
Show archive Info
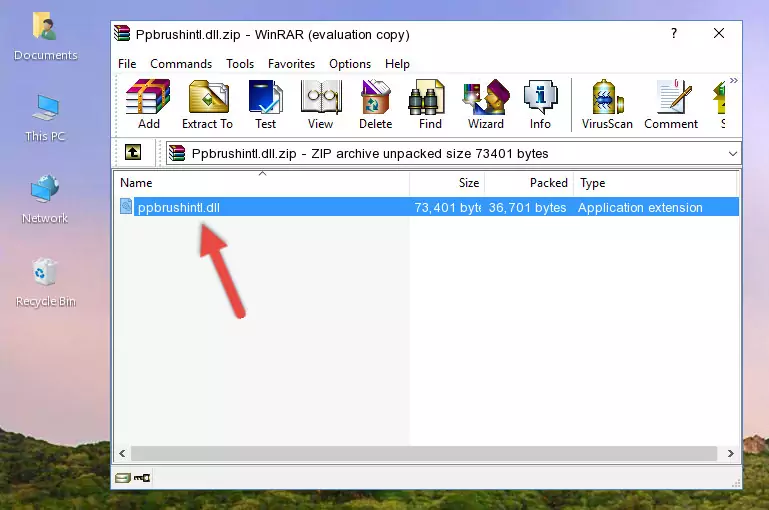[x=540, y=104]
